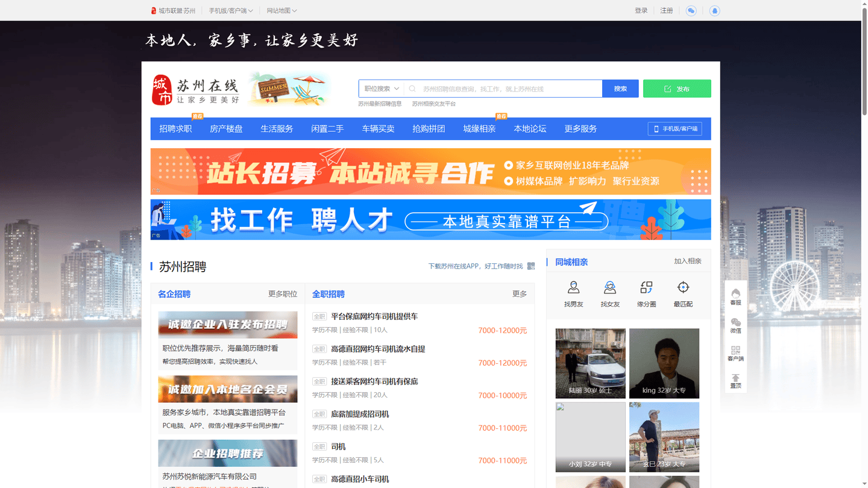868x488 pixels.
Task: Open the 缘分圈 icon
Action: coord(647,287)
